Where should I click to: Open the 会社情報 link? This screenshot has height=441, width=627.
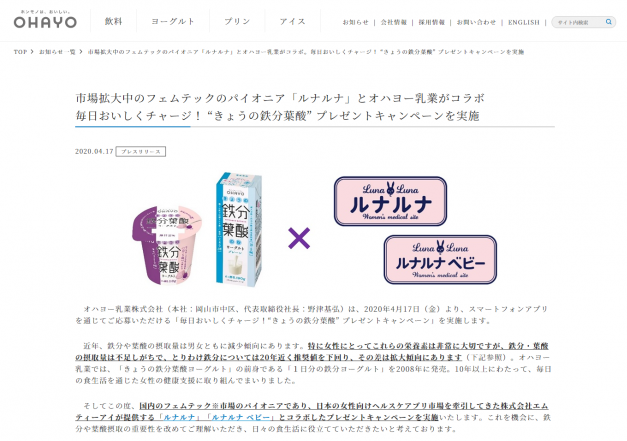pyautogui.click(x=393, y=22)
